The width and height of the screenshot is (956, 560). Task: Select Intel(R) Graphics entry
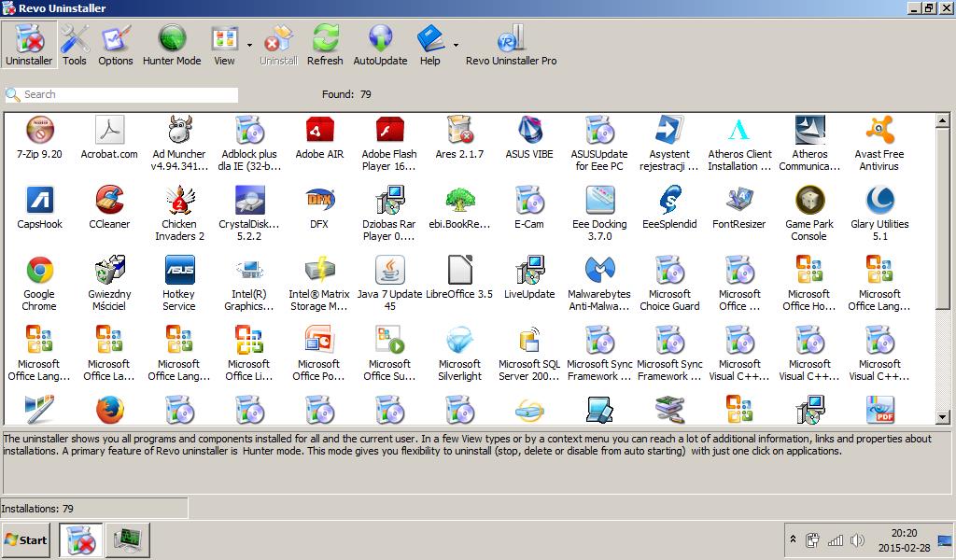(249, 285)
